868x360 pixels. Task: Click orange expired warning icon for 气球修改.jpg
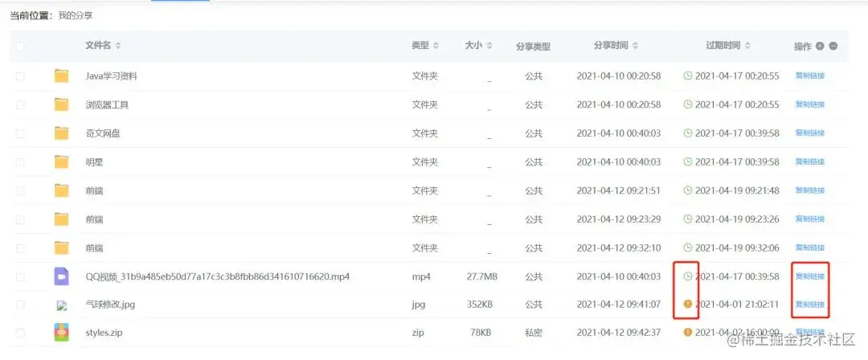(x=688, y=304)
